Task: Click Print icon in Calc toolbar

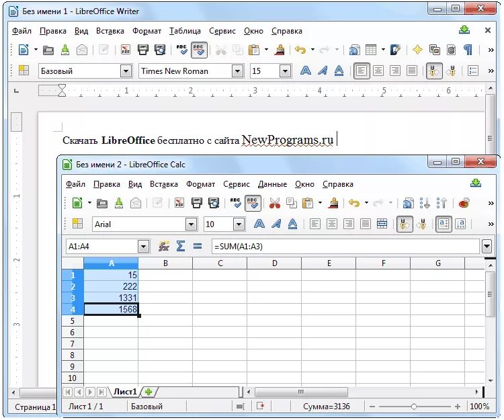Action: [x=197, y=203]
